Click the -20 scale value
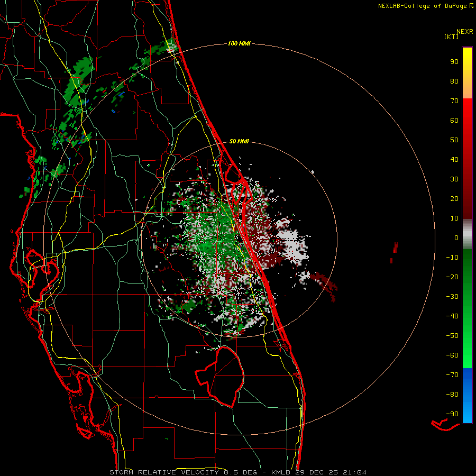The height and width of the screenshot is (476, 476). click(452, 277)
